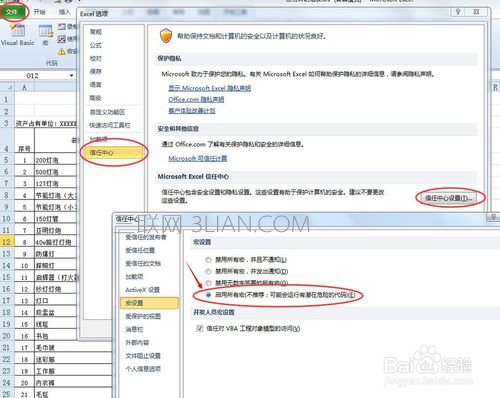Image resolution: width=500 pixels, height=398 pixels.
Task: Select 信任中心 in Excel options list
Action: (113, 153)
